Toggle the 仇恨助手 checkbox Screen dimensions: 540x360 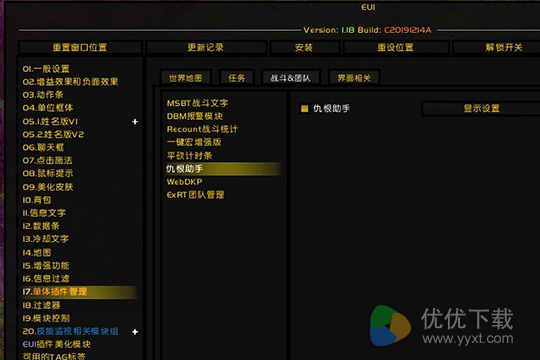tap(304, 109)
